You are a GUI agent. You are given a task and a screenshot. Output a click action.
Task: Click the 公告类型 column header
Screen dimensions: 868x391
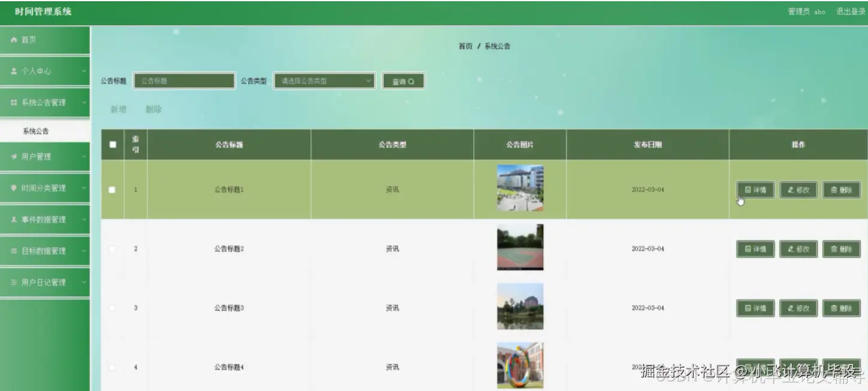click(392, 145)
